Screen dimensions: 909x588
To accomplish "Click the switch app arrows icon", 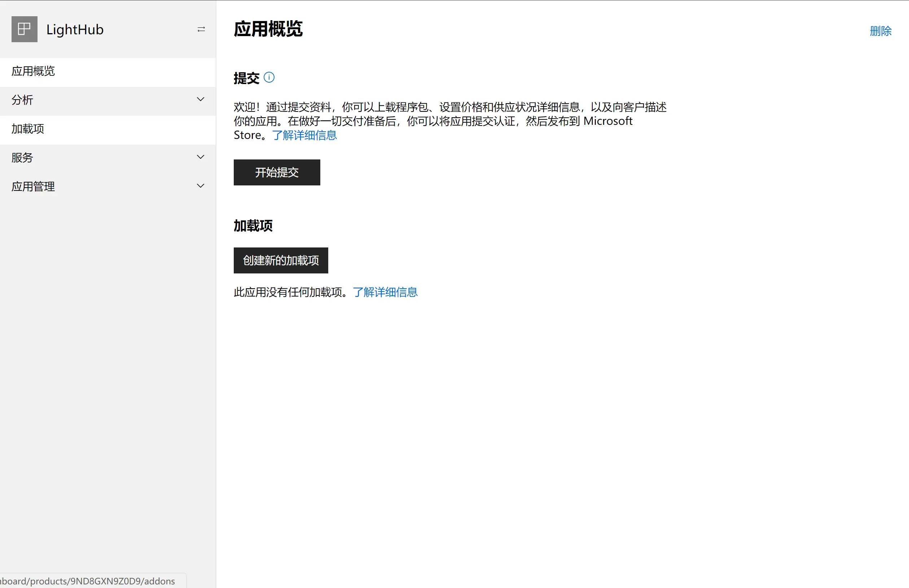I will click(201, 30).
